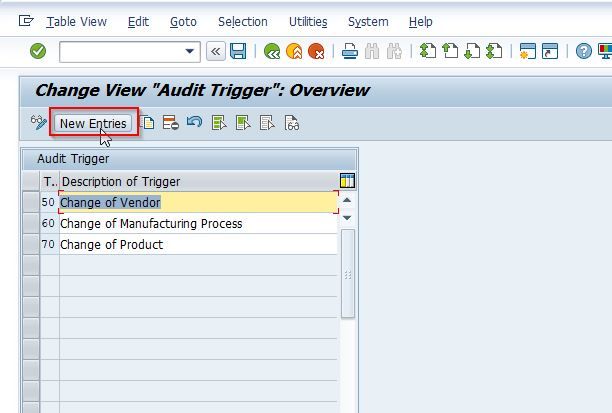The height and width of the screenshot is (413, 612).
Task: Click the Select All icon
Action: (x=219, y=123)
